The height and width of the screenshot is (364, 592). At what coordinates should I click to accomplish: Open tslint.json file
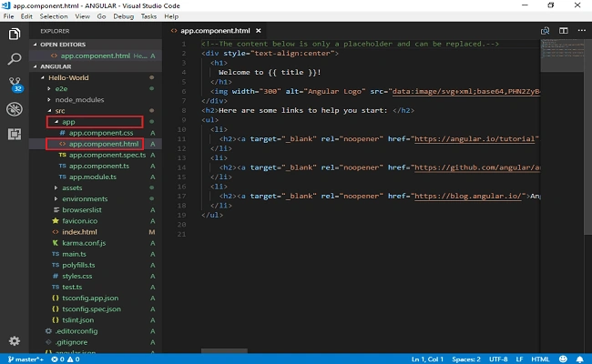96,320
